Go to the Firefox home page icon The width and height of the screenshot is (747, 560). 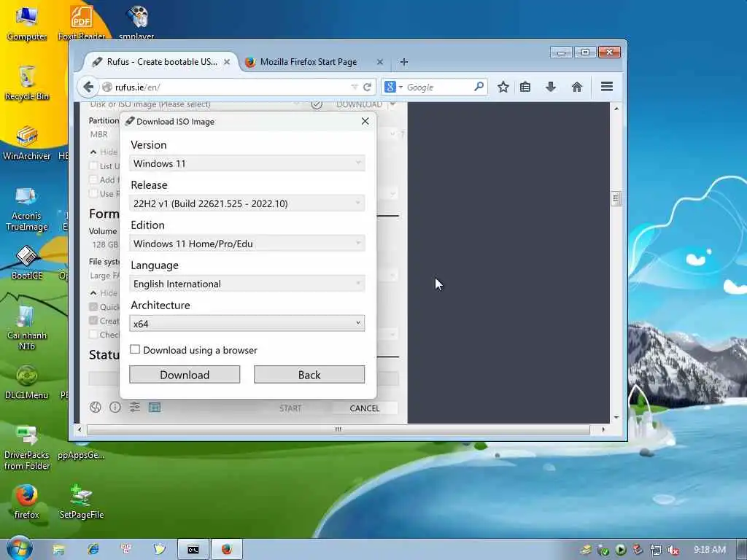point(577,87)
